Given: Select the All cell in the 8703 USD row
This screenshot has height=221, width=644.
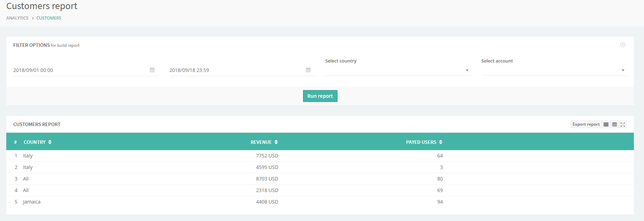Looking at the screenshot, I should 26,179.
